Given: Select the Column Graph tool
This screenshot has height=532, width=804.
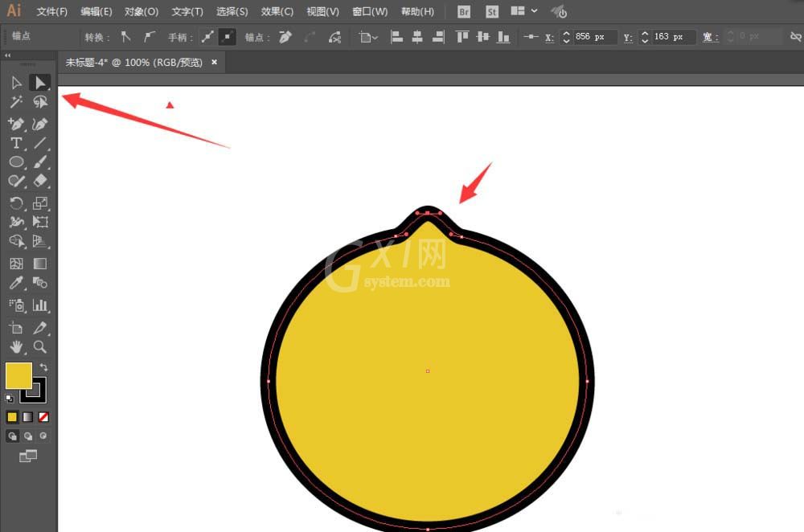Looking at the screenshot, I should click(x=40, y=305).
